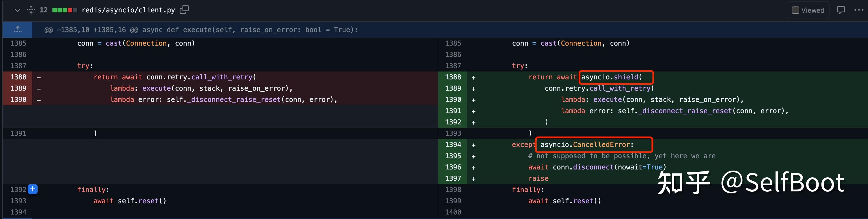Click the drag handle beside the collapse arrow

[x=30, y=10]
